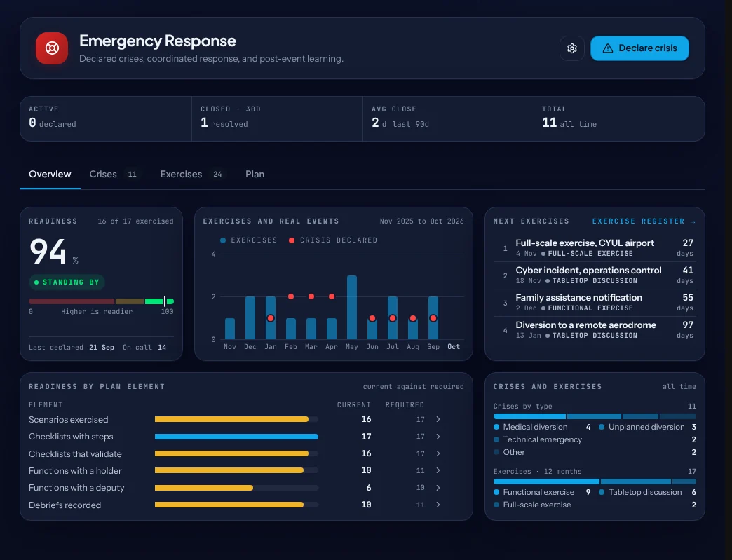This screenshot has width=732, height=560.
Task: Click the red lifebuoy Emergency Response logo
Action: pos(52,48)
